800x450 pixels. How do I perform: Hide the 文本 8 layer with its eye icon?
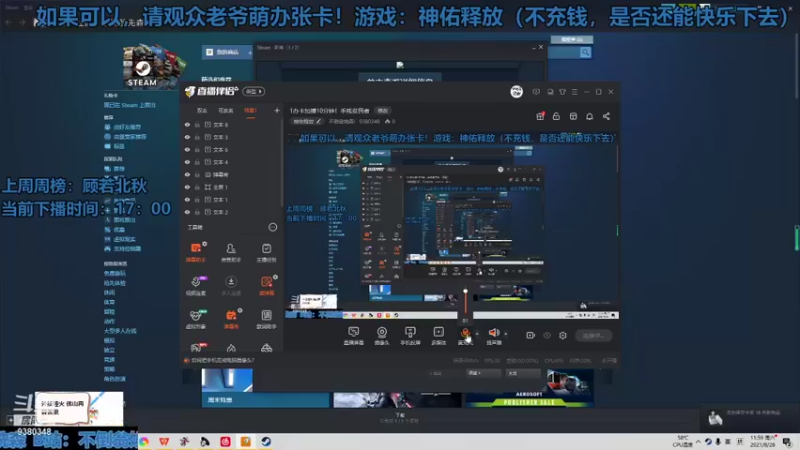point(187,124)
